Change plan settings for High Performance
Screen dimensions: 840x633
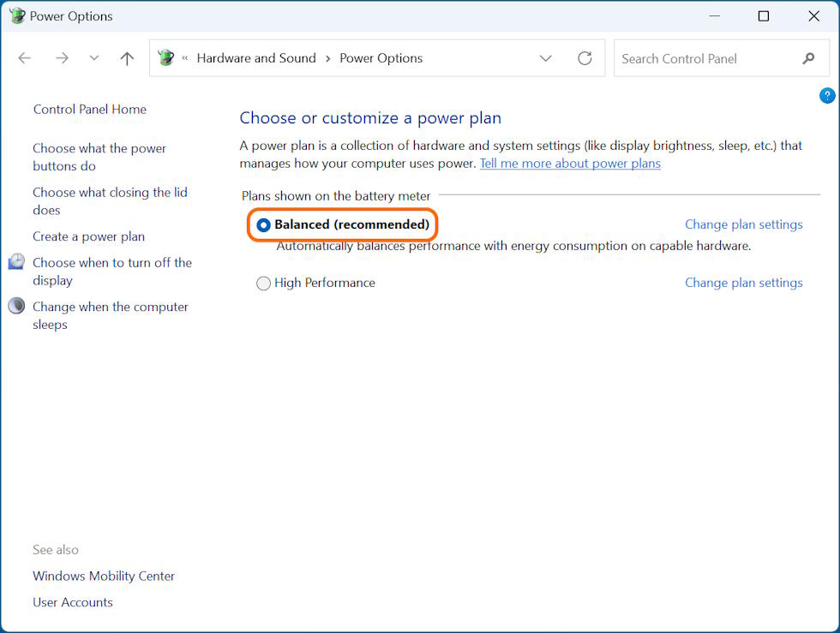click(743, 283)
